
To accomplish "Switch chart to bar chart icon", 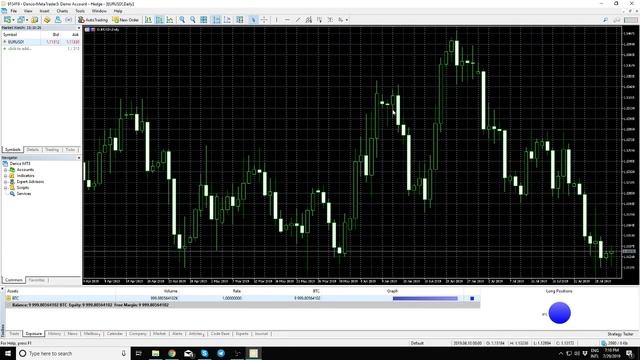I will point(148,20).
